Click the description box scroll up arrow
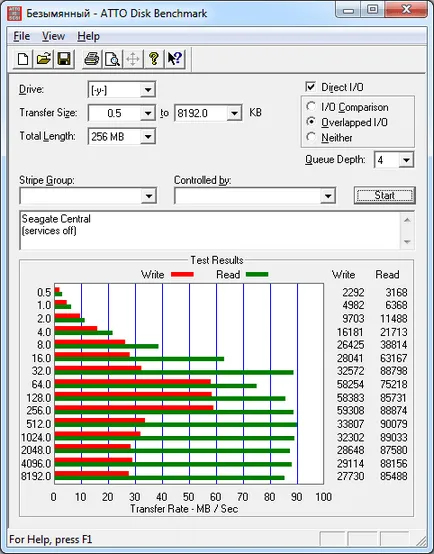This screenshot has height=554, width=434. coord(407,220)
